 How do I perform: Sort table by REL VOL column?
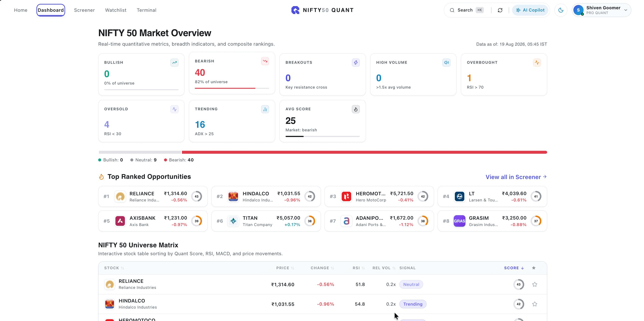pos(384,268)
